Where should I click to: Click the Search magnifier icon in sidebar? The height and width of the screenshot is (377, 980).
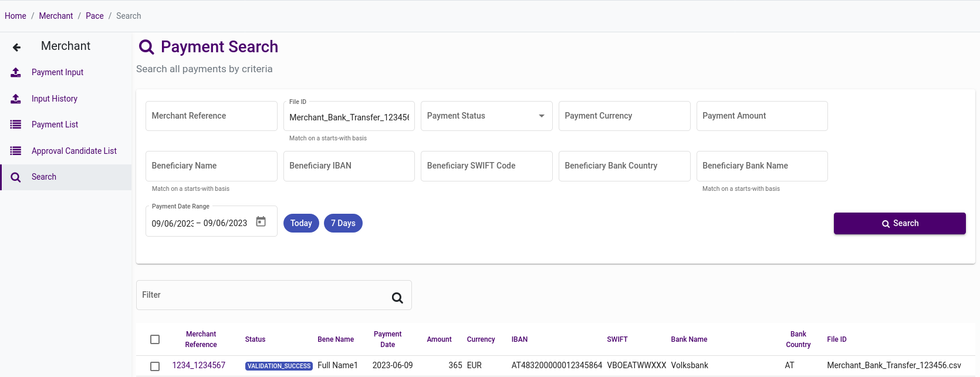tap(16, 177)
